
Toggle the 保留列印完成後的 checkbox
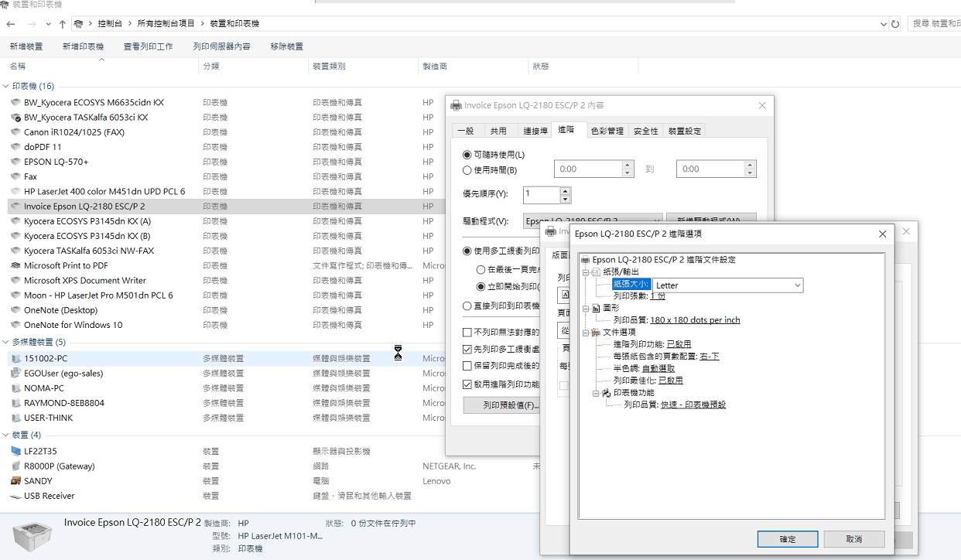[x=467, y=366]
